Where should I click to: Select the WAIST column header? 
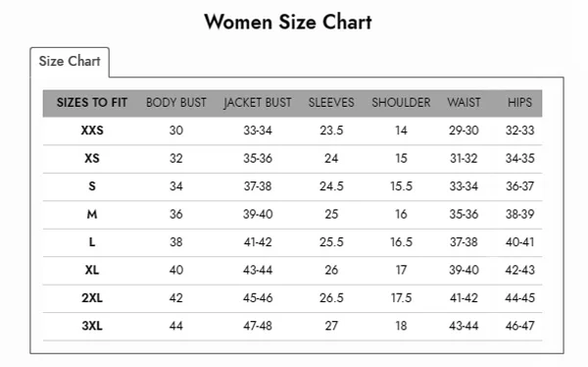[x=464, y=103]
